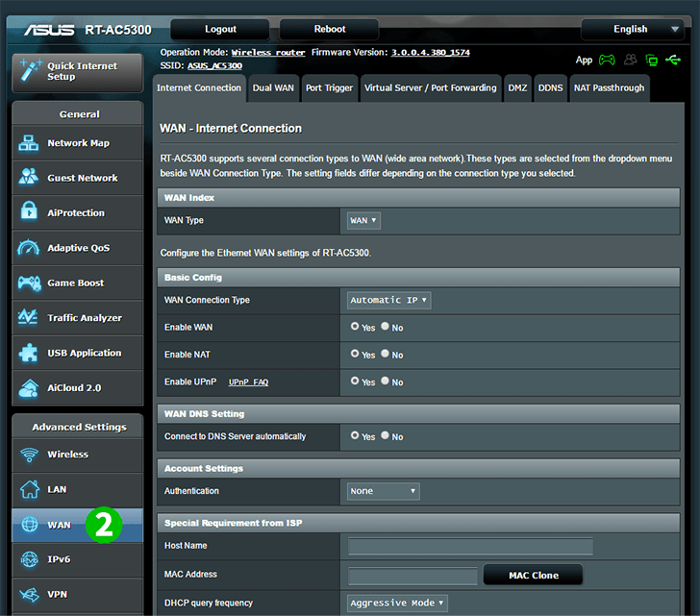Open the English language dropdown
700x616 pixels.
tap(632, 30)
